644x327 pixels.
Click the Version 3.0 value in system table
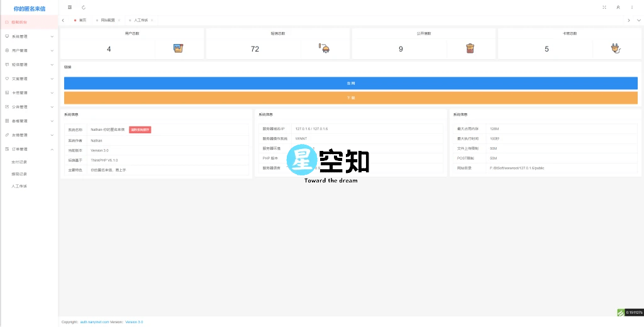pyautogui.click(x=100, y=150)
